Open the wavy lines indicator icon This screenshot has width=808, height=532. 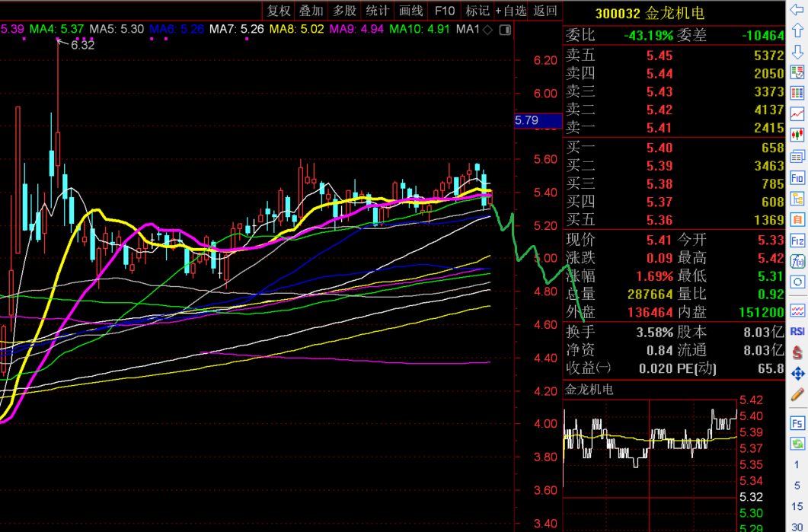[x=797, y=311]
